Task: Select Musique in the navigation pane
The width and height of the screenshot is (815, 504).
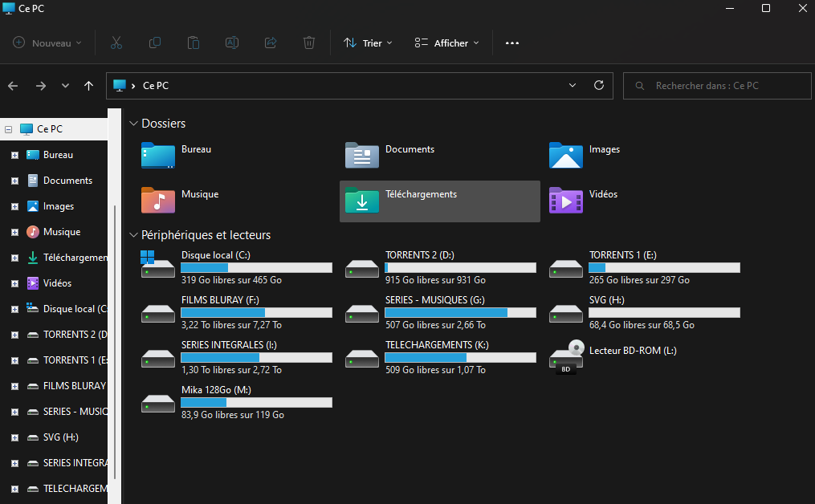Action: pyautogui.click(x=61, y=232)
